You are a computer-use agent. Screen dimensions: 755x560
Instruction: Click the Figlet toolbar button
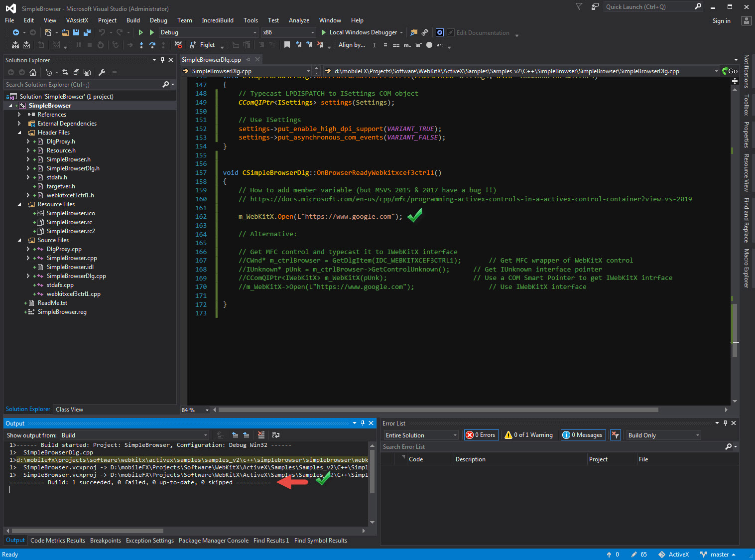click(203, 45)
